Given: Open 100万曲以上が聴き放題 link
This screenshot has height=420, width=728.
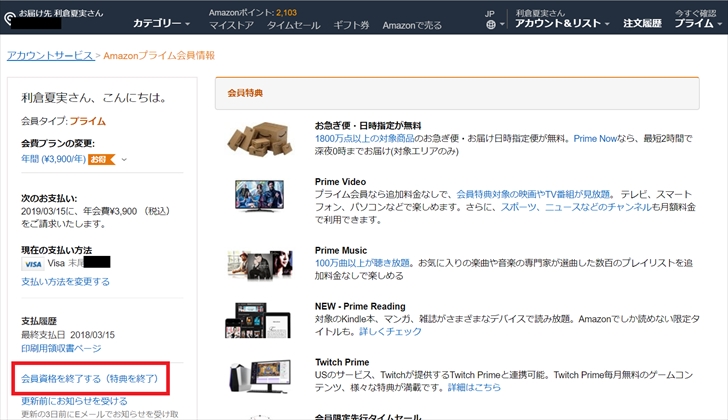Looking at the screenshot, I should click(x=362, y=263).
